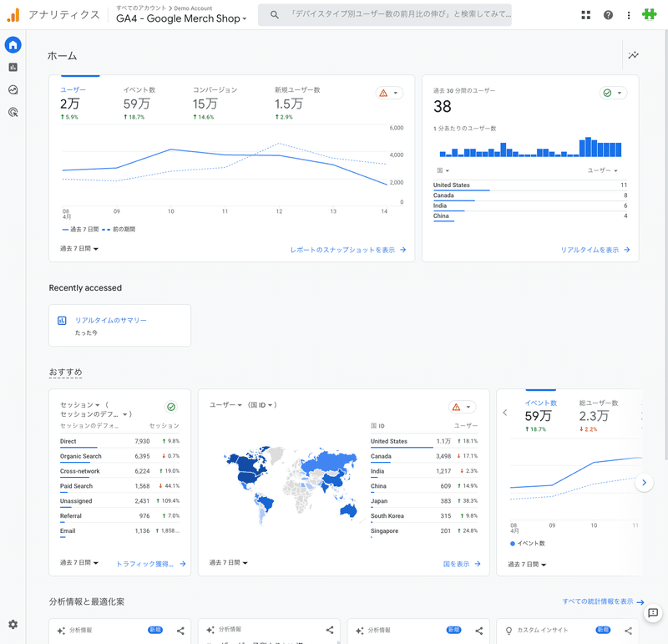Open the Insights sparkline icon near ホーム
The width and height of the screenshot is (668, 644).
[x=634, y=55]
